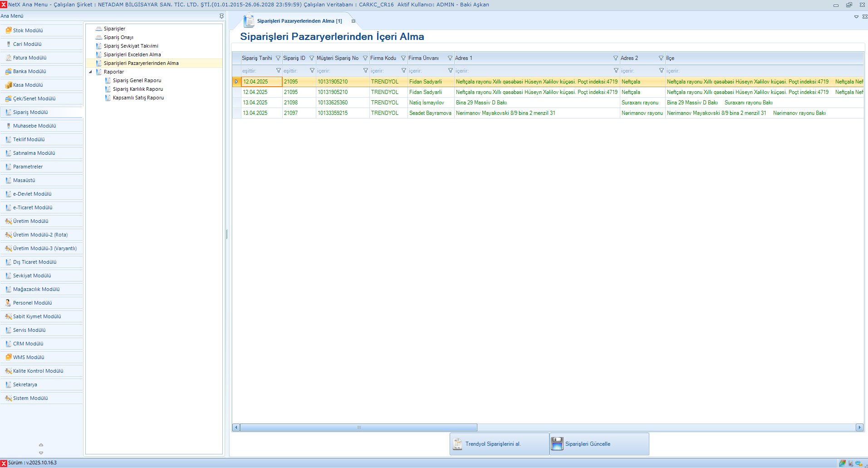Pin the Ana Menü panel

coord(221,16)
